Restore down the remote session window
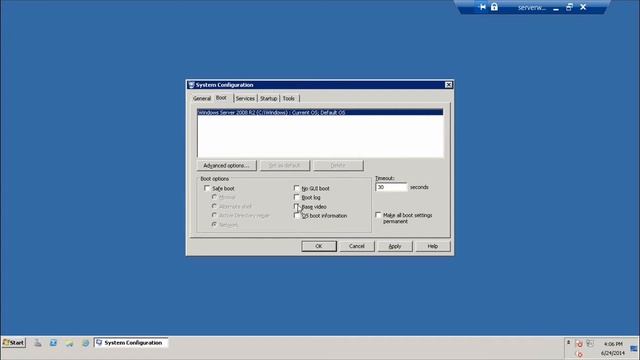This screenshot has height=360, width=640. coord(569,7)
